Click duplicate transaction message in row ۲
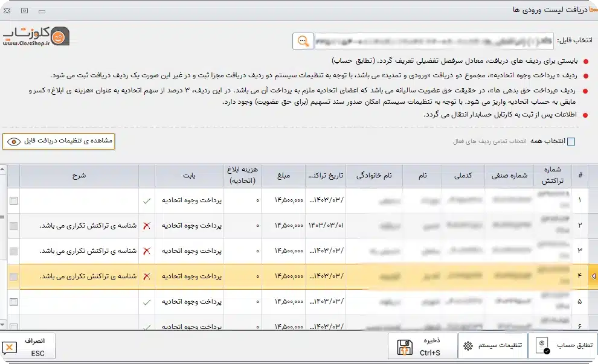Screen dimensions: 598x364 88,226
